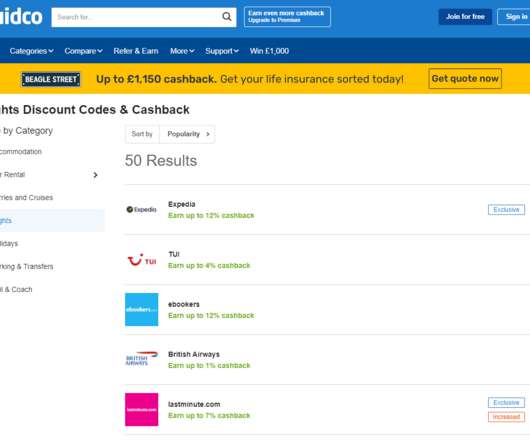Open the Expedia logo thumbnail
This screenshot has height=442, width=530.
(141, 210)
